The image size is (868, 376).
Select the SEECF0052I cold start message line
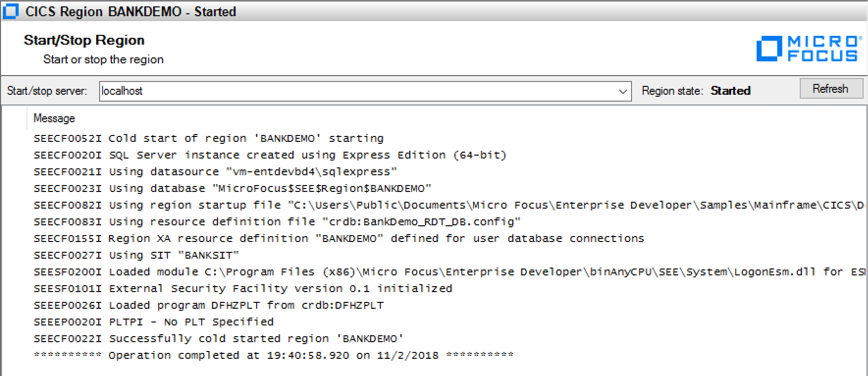point(208,138)
